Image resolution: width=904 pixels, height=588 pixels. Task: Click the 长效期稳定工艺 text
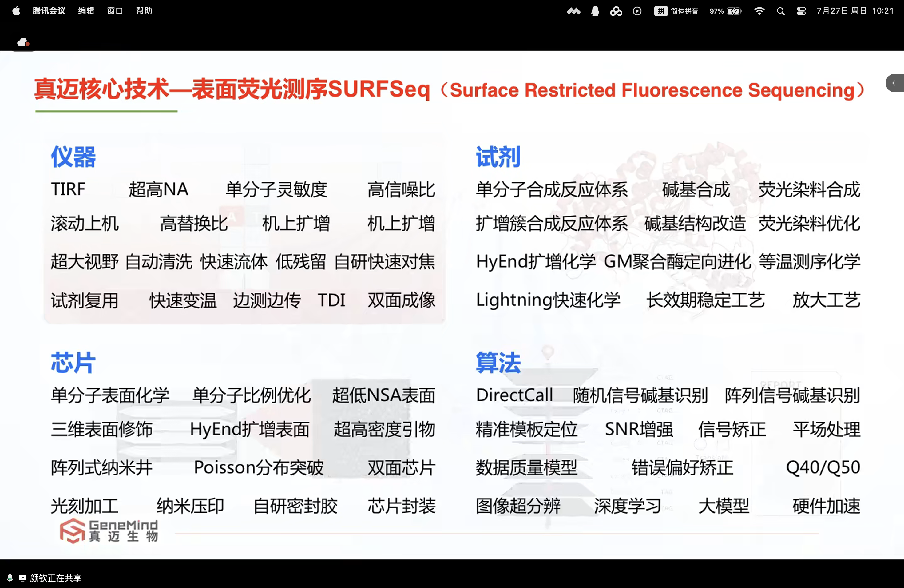[705, 300]
